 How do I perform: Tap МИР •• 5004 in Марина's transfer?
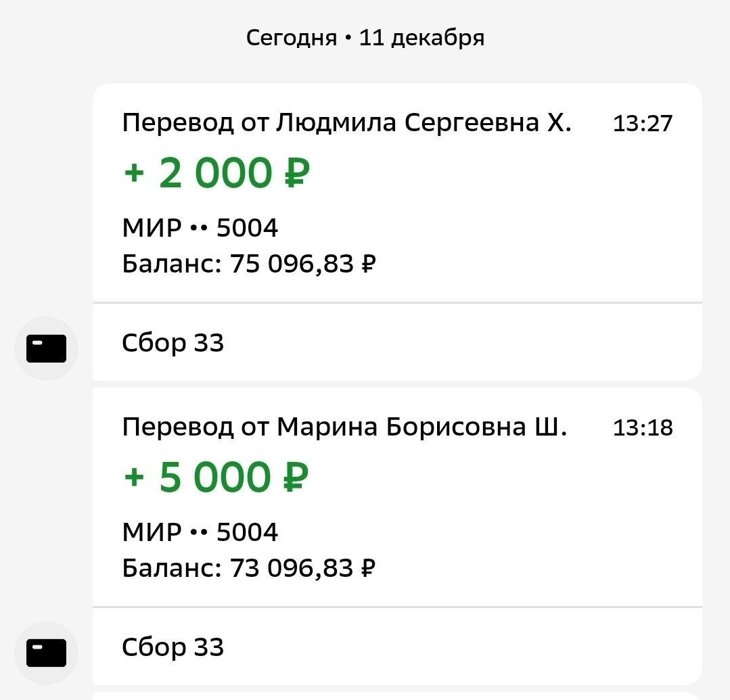coord(200,533)
